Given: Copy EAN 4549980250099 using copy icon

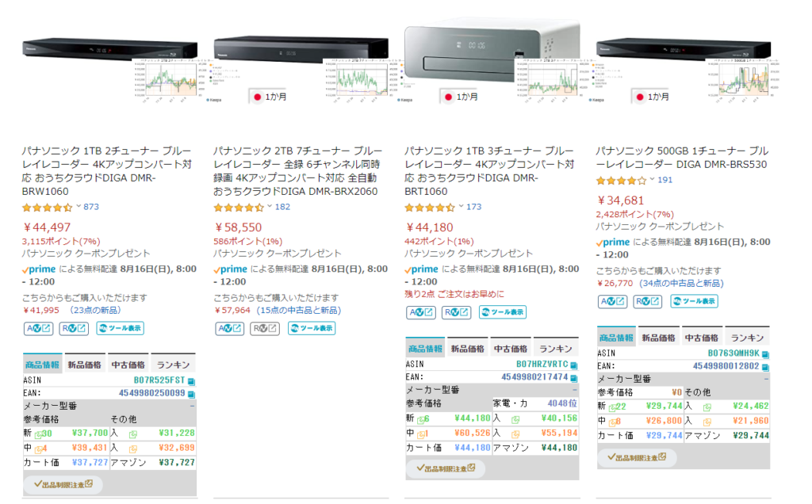Looking at the screenshot, I should [x=191, y=393].
